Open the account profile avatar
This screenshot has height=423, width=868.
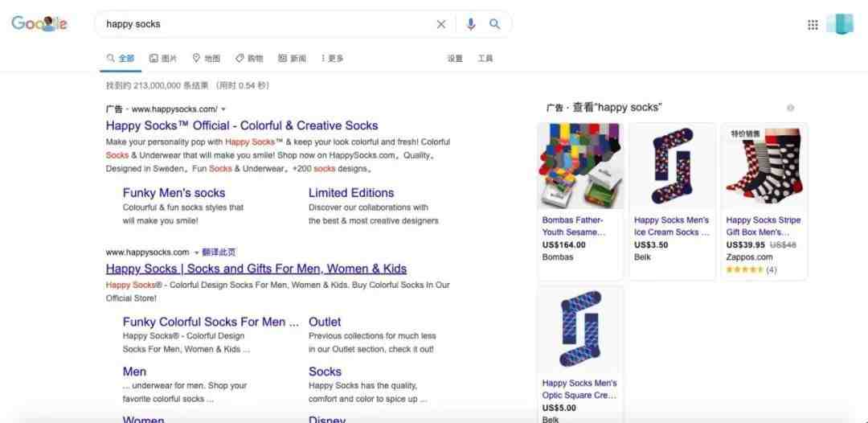coord(840,24)
